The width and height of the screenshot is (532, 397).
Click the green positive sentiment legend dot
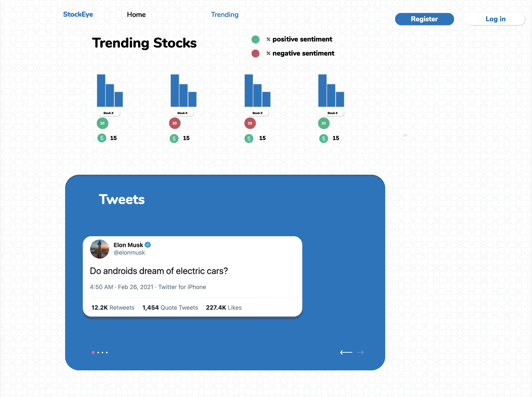(x=255, y=39)
